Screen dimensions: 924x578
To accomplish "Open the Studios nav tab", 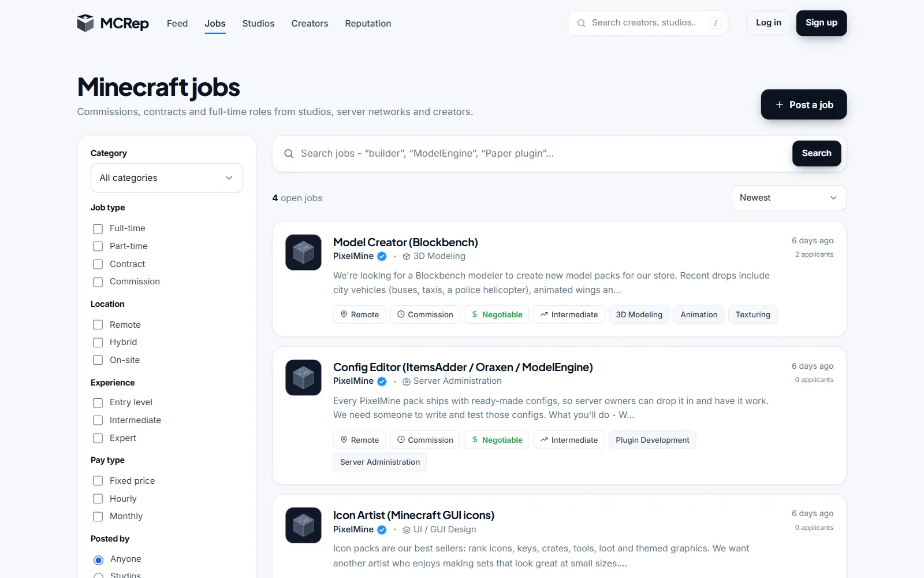I will pyautogui.click(x=258, y=24).
